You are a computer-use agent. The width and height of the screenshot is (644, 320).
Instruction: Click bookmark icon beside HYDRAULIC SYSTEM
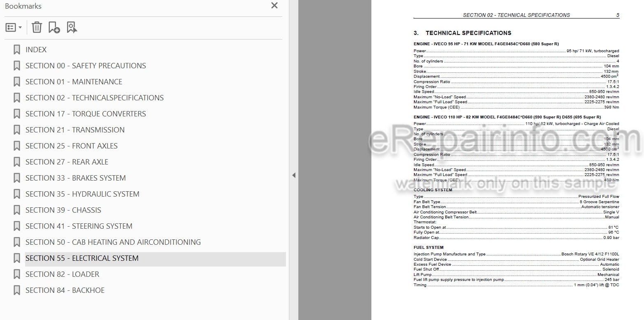click(x=17, y=194)
